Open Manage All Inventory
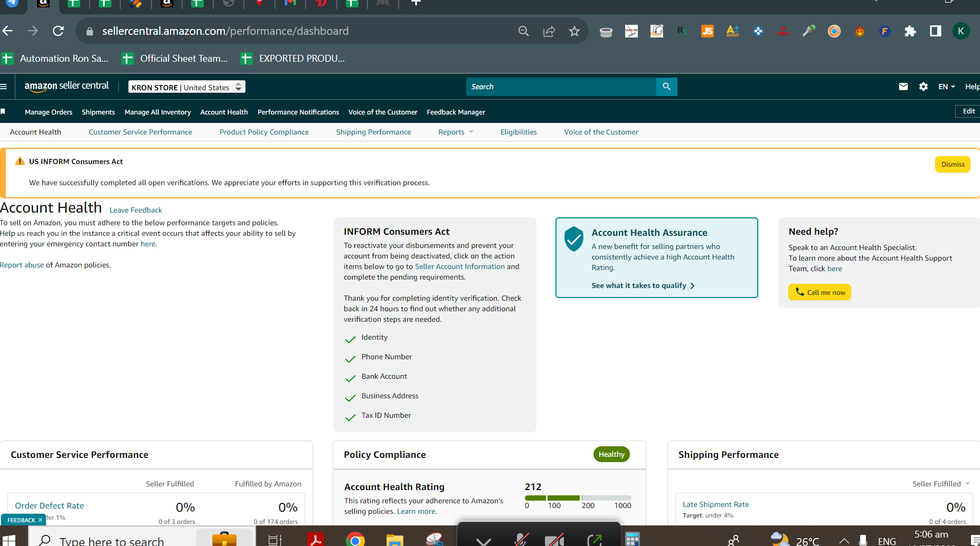 click(158, 112)
